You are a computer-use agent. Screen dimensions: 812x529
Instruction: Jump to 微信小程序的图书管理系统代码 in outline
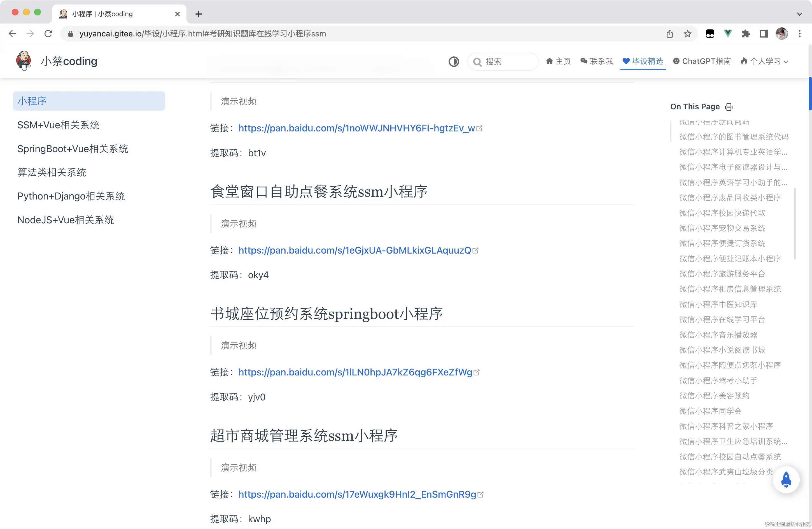click(734, 137)
